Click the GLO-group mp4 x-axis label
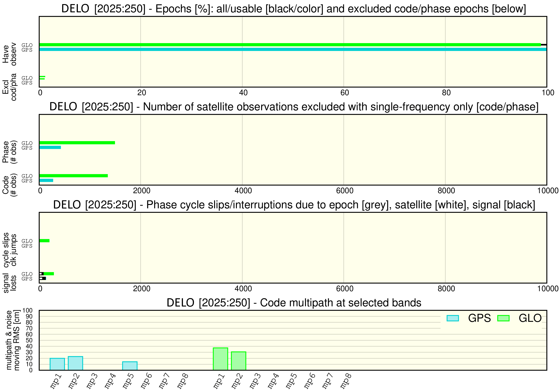The image size is (560, 392). click(273, 381)
